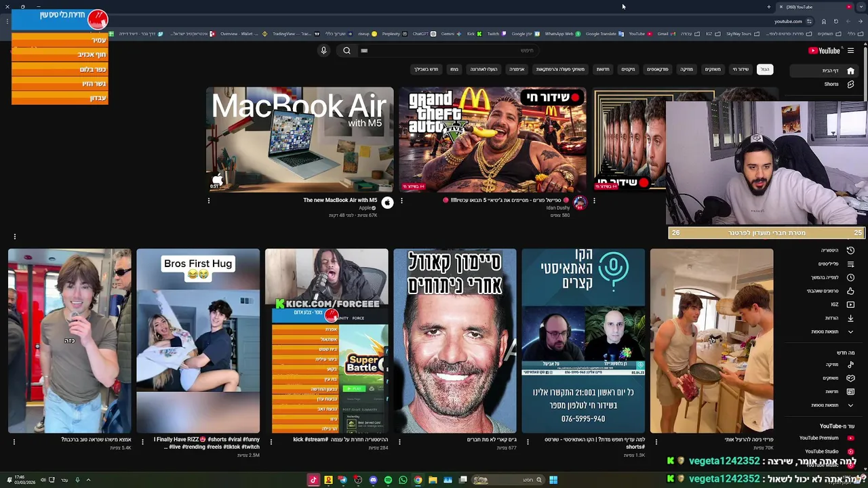The width and height of the screenshot is (868, 488).
Task: Open the YouTube hamburger guide menu
Action: click(x=850, y=50)
